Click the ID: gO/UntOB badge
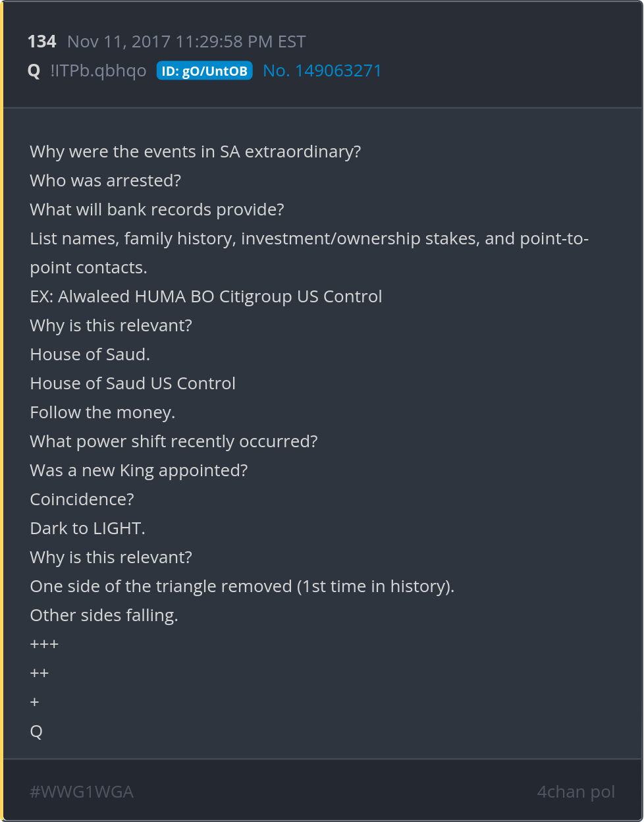 tap(204, 71)
